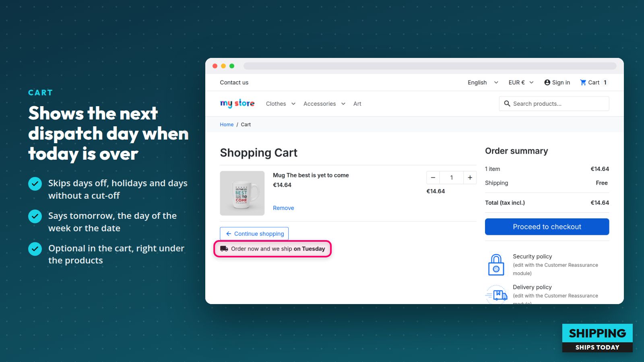Open the Mug The best is yet to come title
644x362 pixels.
[311, 175]
